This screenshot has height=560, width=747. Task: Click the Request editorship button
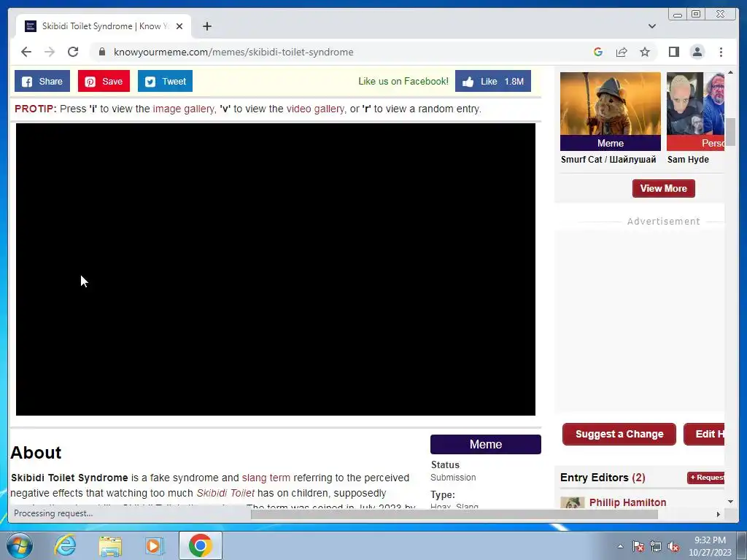[706, 478]
